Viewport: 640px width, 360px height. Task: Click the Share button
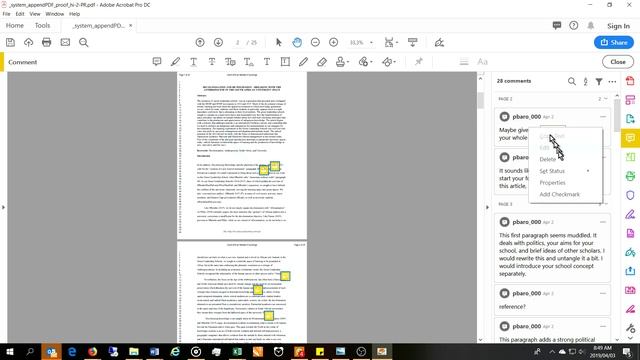click(614, 42)
